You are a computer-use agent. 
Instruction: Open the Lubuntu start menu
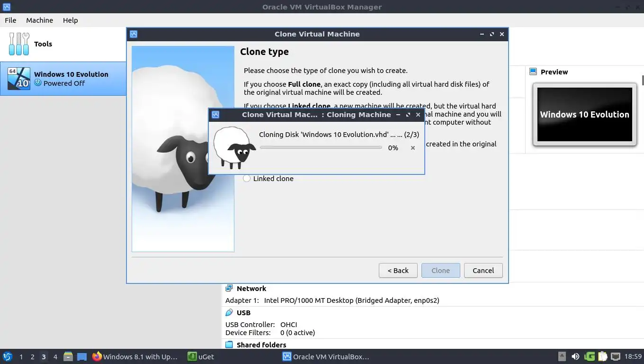pos(7,356)
